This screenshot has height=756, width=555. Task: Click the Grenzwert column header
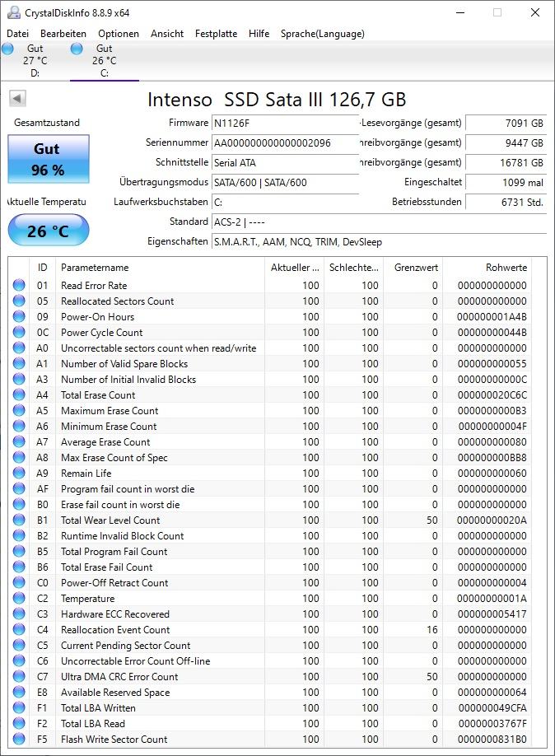(413, 267)
